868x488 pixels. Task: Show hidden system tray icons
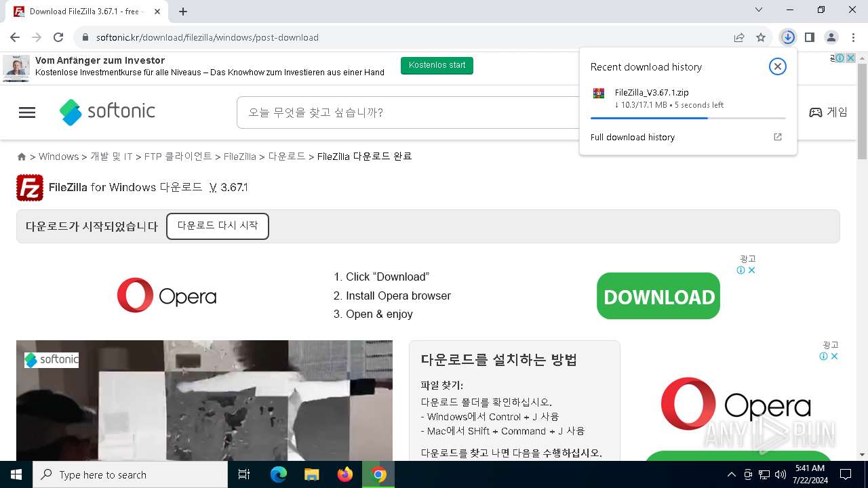pyautogui.click(x=731, y=474)
